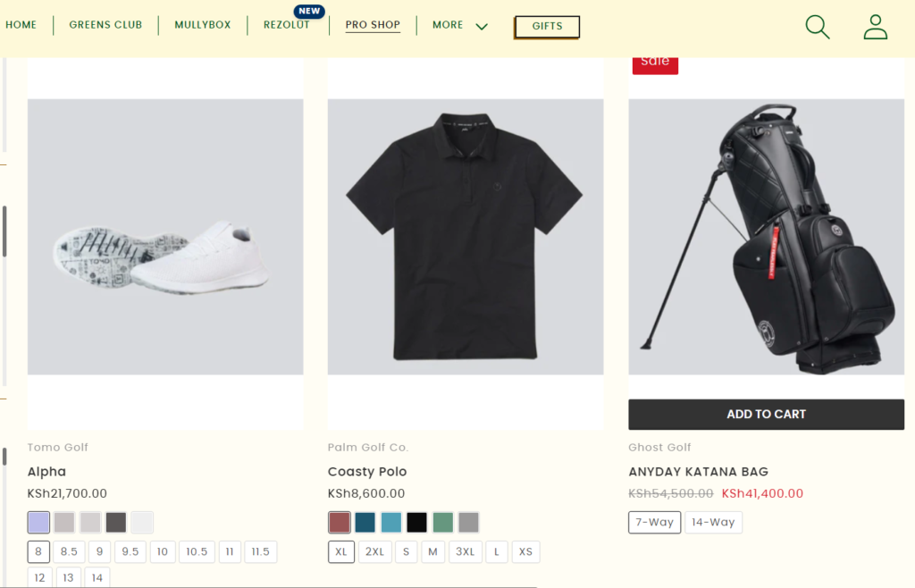The height and width of the screenshot is (588, 915).
Task: Click the GIFTS button
Action: (x=547, y=27)
